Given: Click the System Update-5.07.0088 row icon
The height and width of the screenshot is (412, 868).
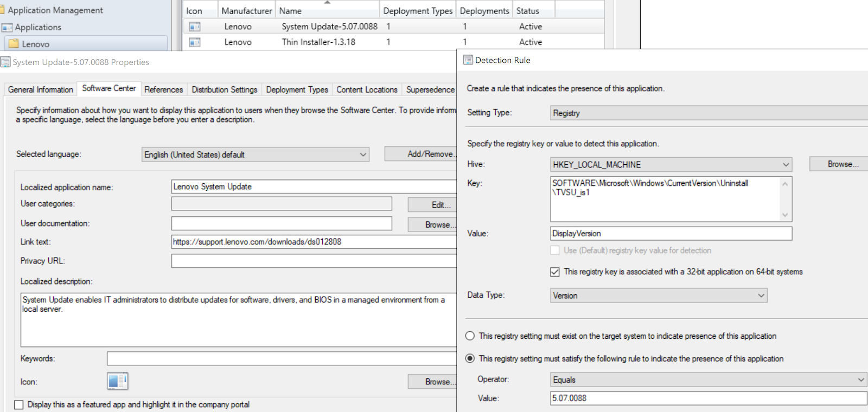Looking at the screenshot, I should click(x=195, y=27).
